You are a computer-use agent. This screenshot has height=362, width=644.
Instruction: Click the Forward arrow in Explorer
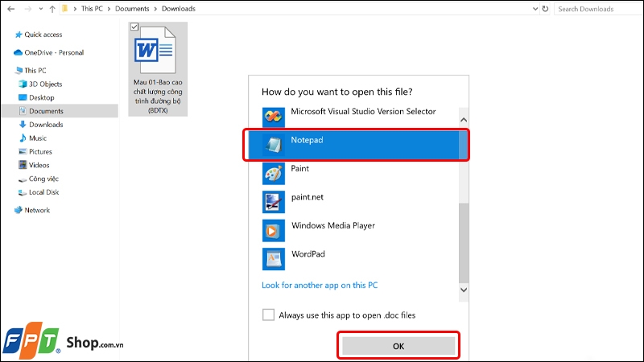(x=28, y=9)
